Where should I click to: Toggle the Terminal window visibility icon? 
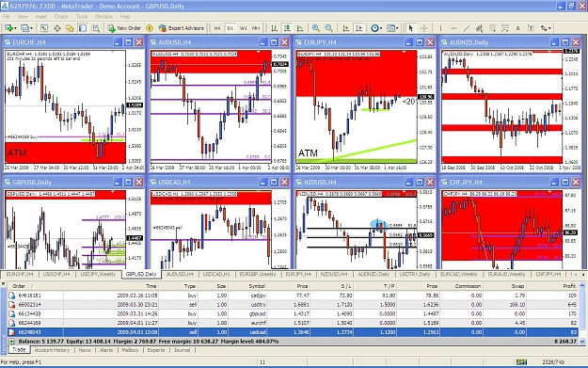[x=83, y=28]
